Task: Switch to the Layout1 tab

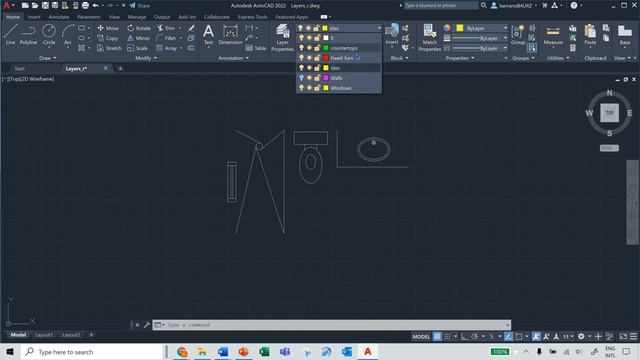Action: pyautogui.click(x=44, y=335)
